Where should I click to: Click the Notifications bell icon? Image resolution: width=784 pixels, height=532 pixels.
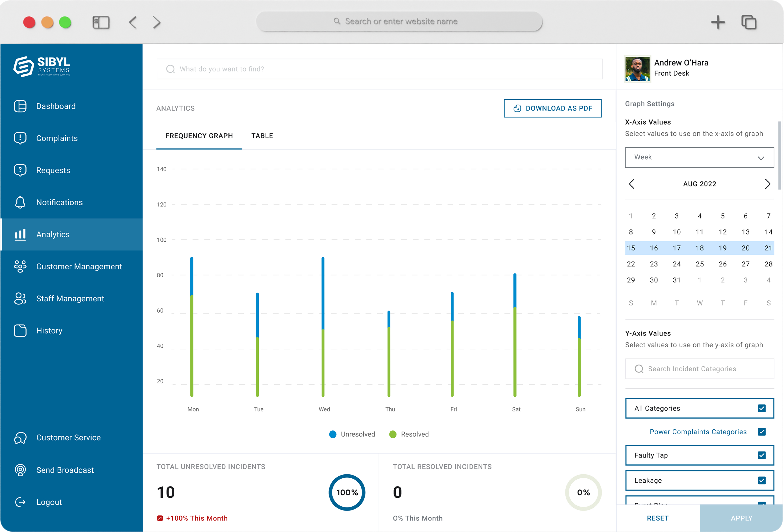coord(20,202)
